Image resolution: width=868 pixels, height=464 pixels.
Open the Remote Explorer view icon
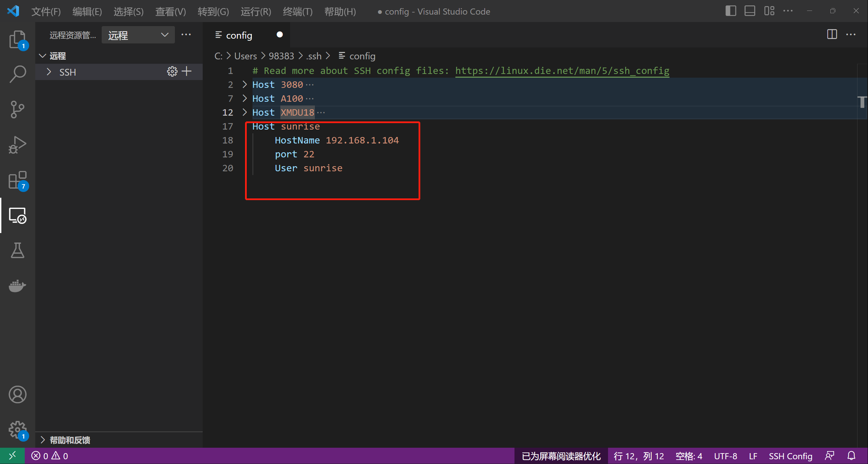coord(17,215)
